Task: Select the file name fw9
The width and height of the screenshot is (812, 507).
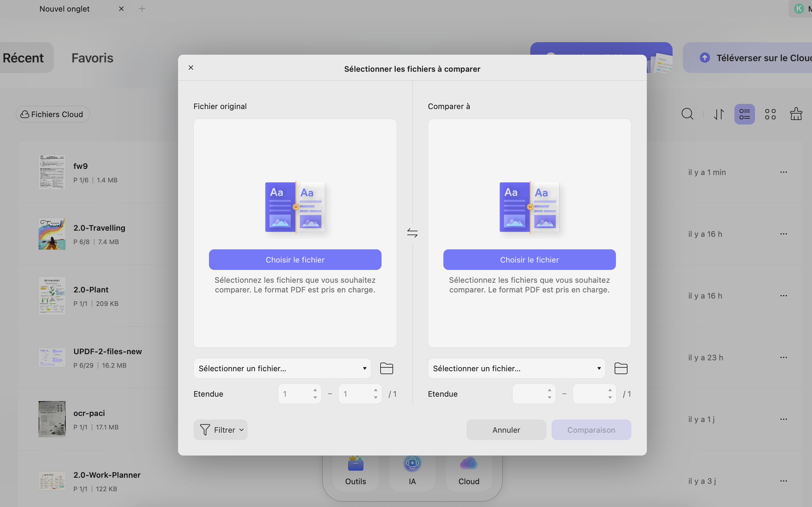Action: click(x=80, y=166)
